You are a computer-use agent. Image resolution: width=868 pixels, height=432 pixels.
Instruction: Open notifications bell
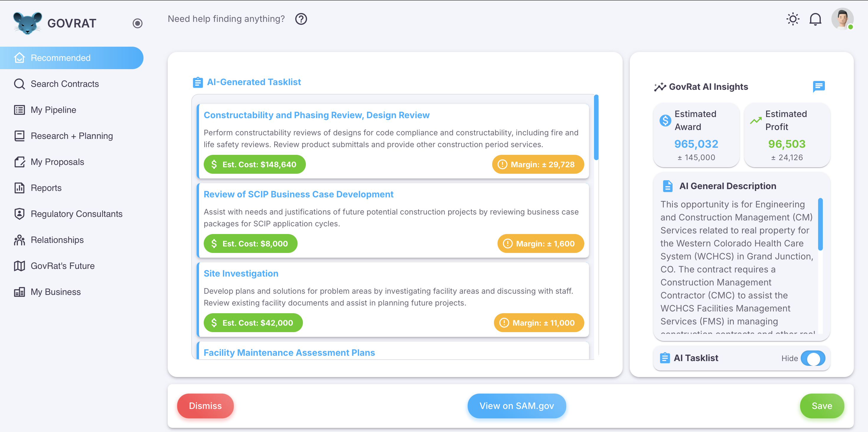click(x=815, y=19)
